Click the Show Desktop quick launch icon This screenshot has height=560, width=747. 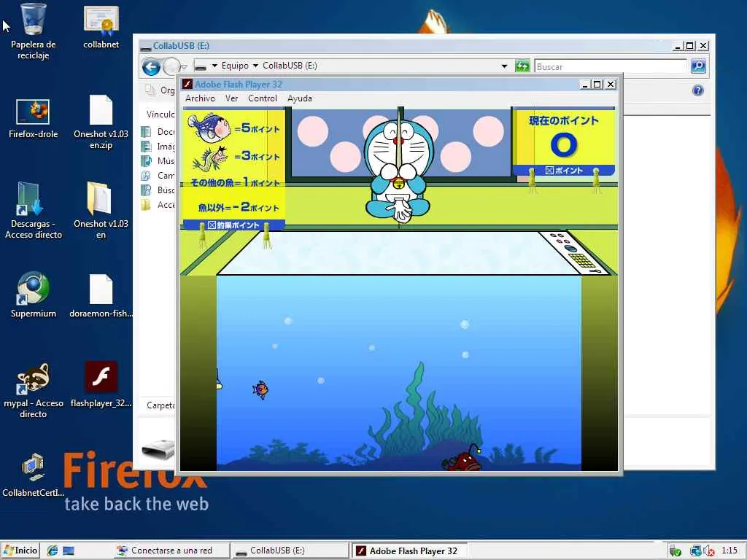69,551
